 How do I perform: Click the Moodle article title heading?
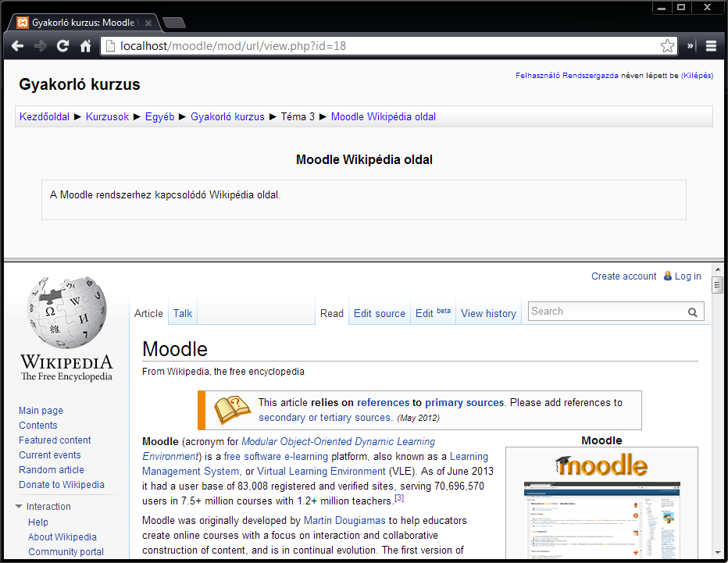point(174,349)
